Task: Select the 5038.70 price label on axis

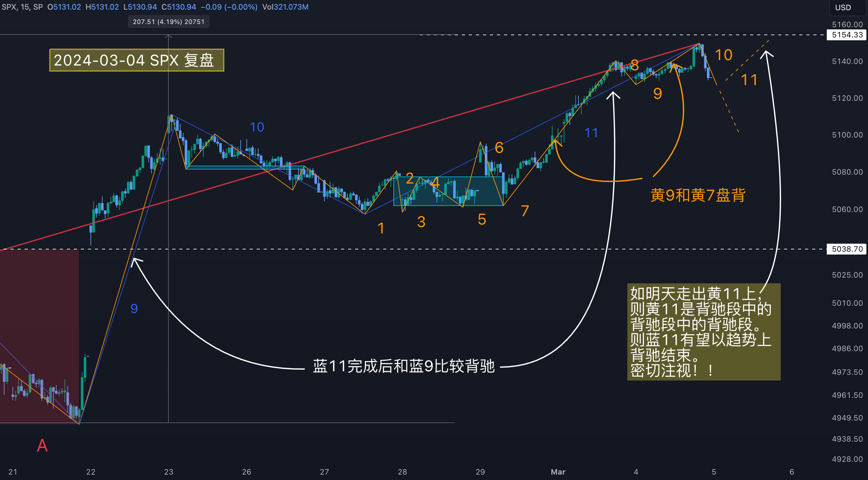Action: 847,249
